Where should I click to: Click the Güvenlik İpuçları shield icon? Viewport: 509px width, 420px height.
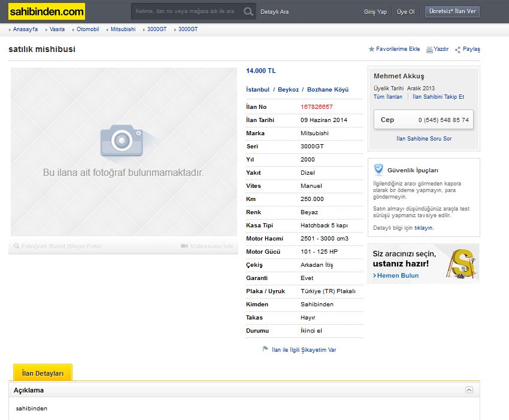tap(378, 169)
